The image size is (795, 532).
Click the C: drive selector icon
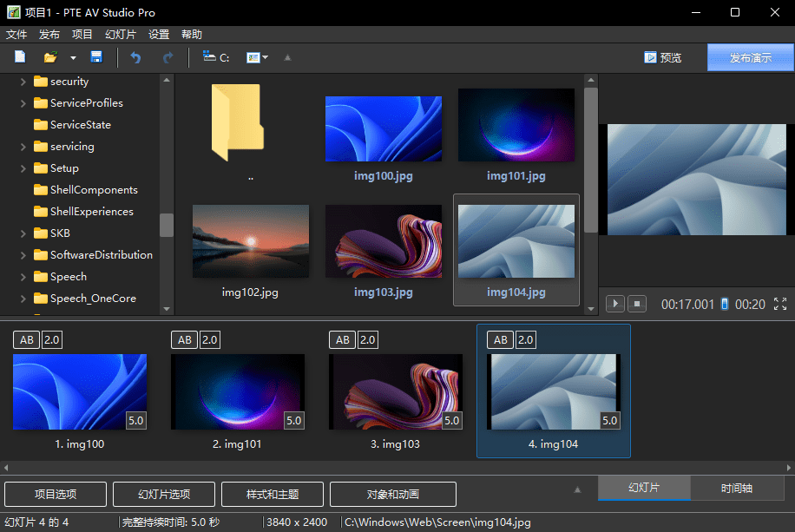(x=215, y=57)
